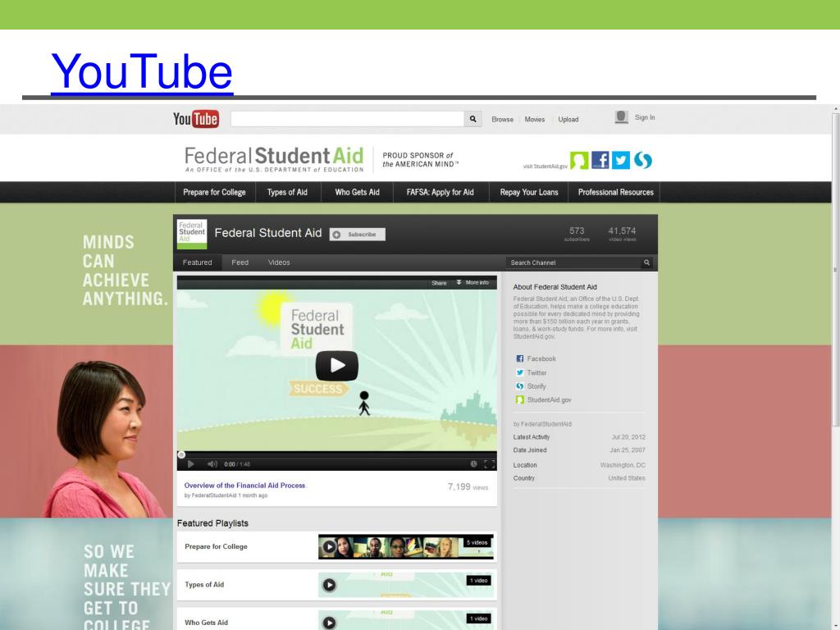Open Overview of the Financial Aid Process link
Image resolution: width=840 pixels, height=630 pixels.
[x=244, y=486]
